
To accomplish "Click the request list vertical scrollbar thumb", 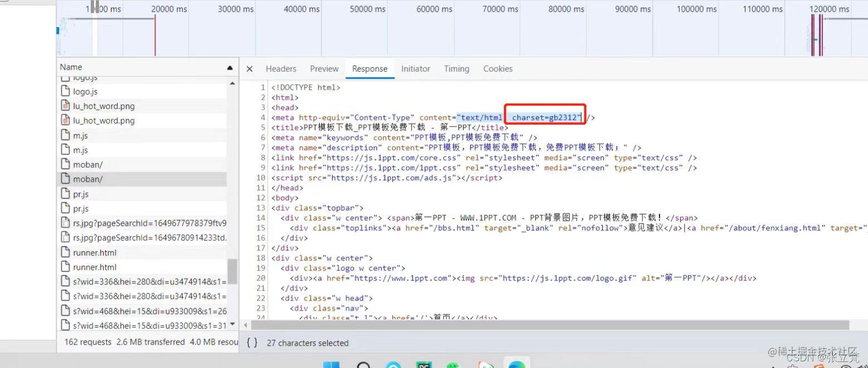I will click(x=232, y=272).
